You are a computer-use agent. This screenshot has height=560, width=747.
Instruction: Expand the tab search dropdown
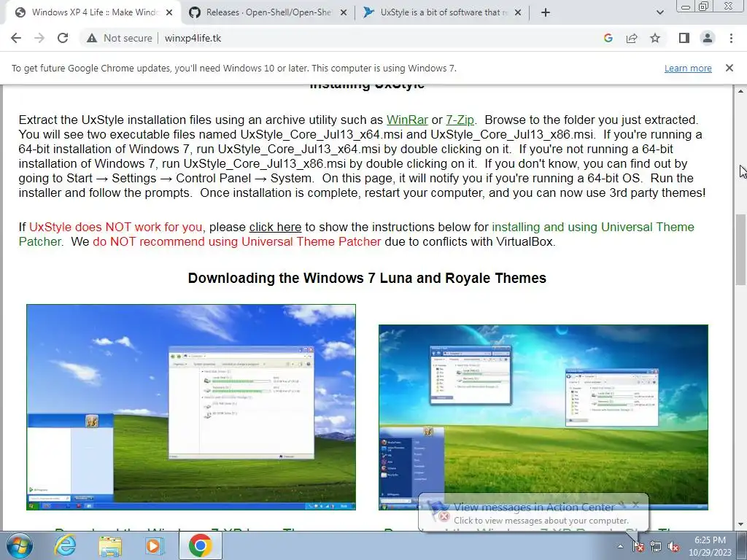(x=659, y=12)
